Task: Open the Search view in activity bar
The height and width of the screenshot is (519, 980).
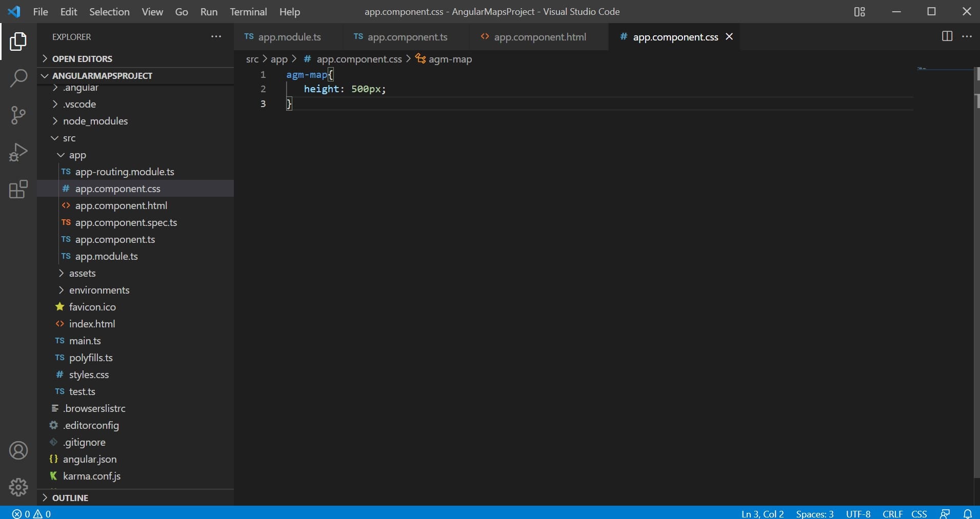Action: 18,78
